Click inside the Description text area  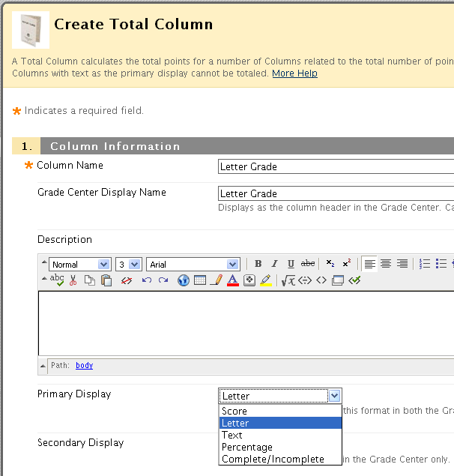pyautogui.click(x=246, y=323)
